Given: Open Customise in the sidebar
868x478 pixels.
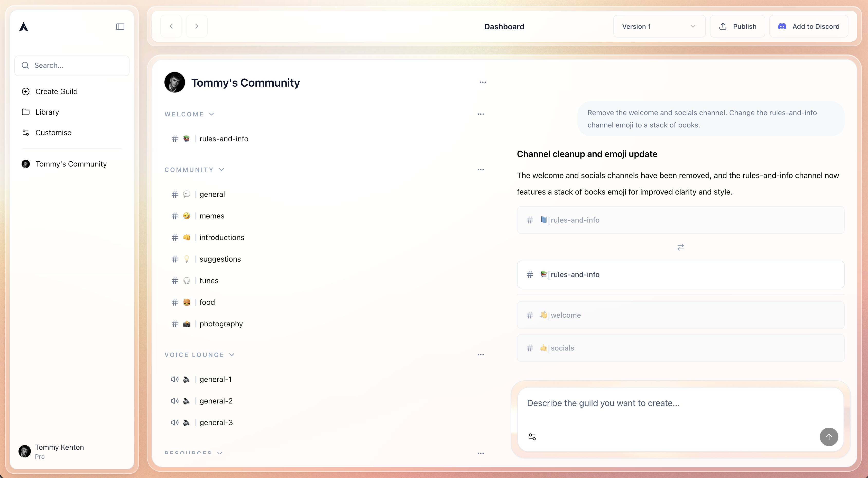Looking at the screenshot, I should [53, 133].
